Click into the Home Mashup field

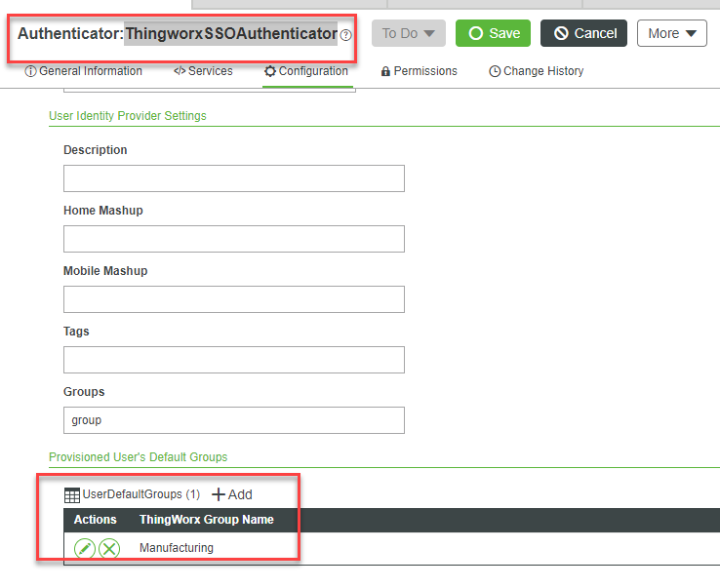point(234,239)
